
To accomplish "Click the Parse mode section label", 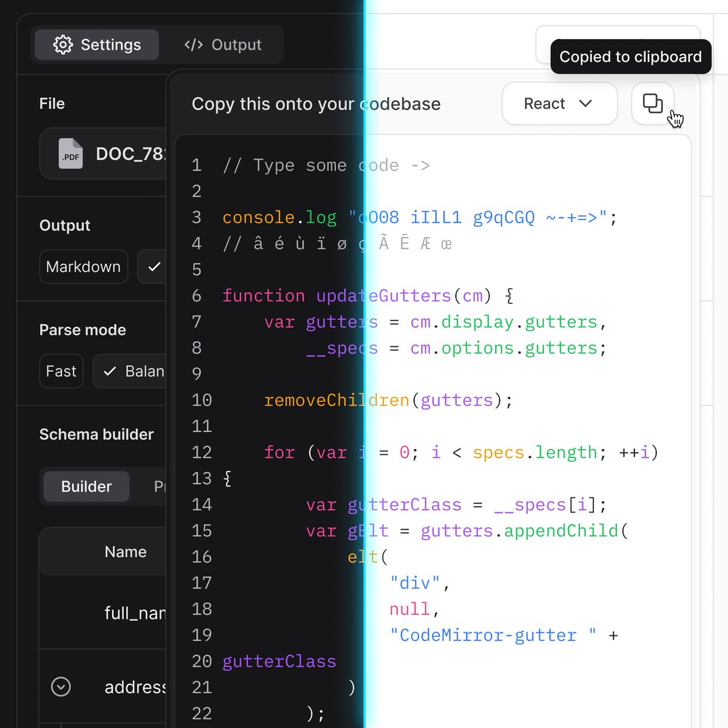I will tap(83, 330).
